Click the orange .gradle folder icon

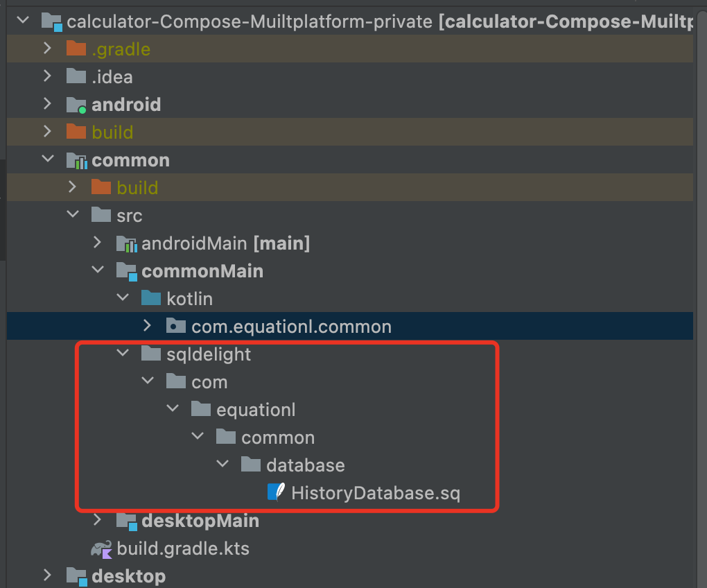[76, 49]
